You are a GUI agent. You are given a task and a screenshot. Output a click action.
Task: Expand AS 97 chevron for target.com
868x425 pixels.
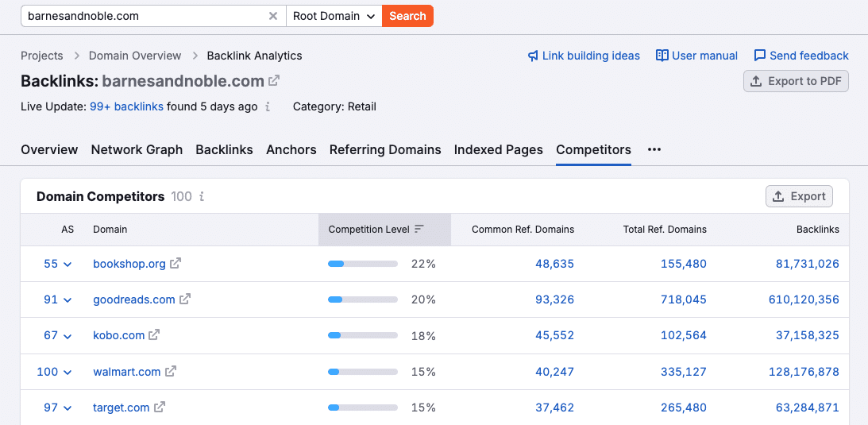click(68, 408)
